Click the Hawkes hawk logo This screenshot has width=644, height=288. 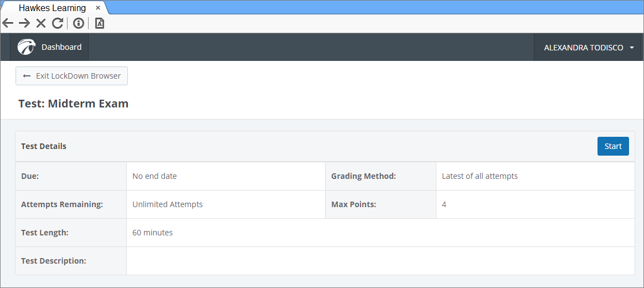click(26, 47)
